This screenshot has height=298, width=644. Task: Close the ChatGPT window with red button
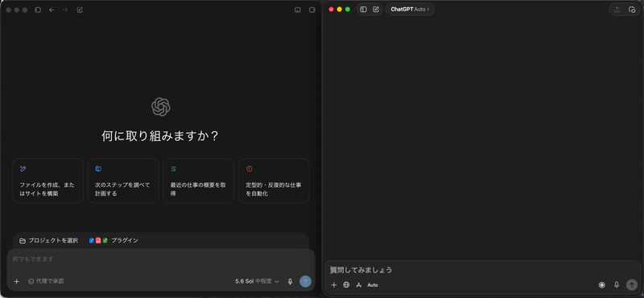(x=331, y=10)
